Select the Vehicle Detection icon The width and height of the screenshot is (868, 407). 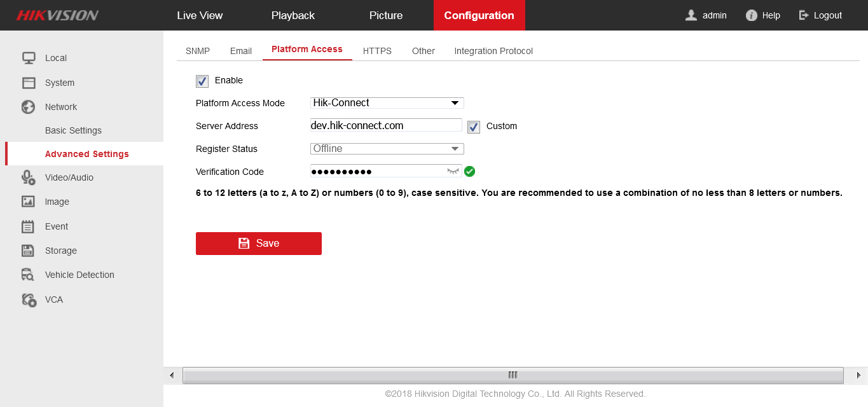(29, 275)
